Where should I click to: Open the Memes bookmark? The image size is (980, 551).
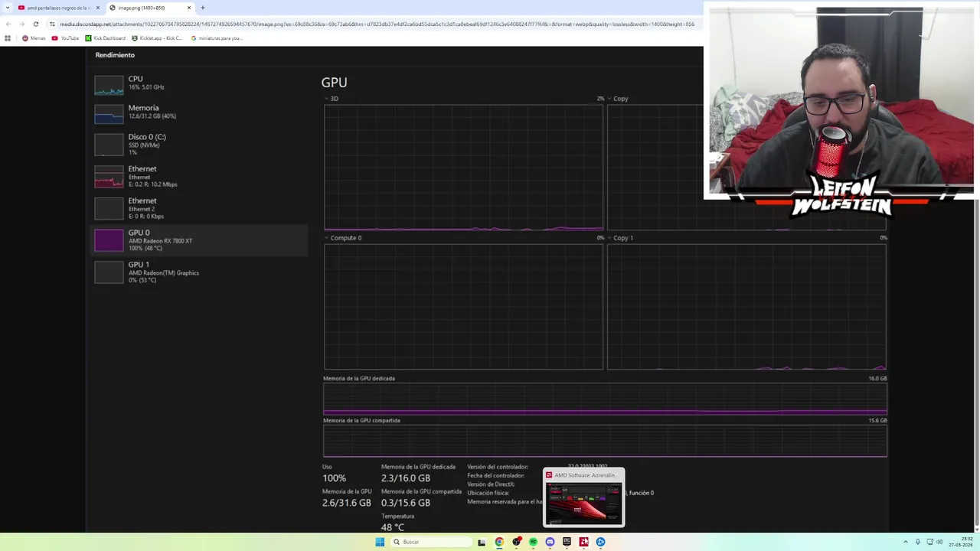click(x=34, y=38)
